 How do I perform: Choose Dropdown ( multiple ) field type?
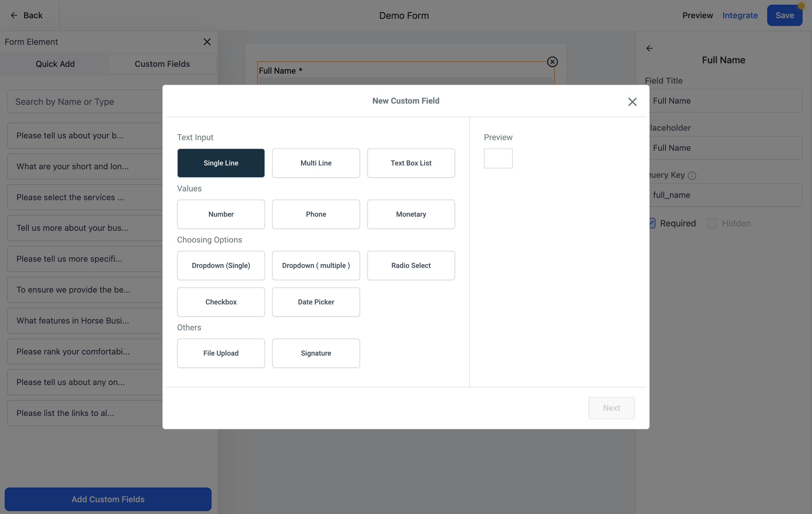[x=316, y=266]
